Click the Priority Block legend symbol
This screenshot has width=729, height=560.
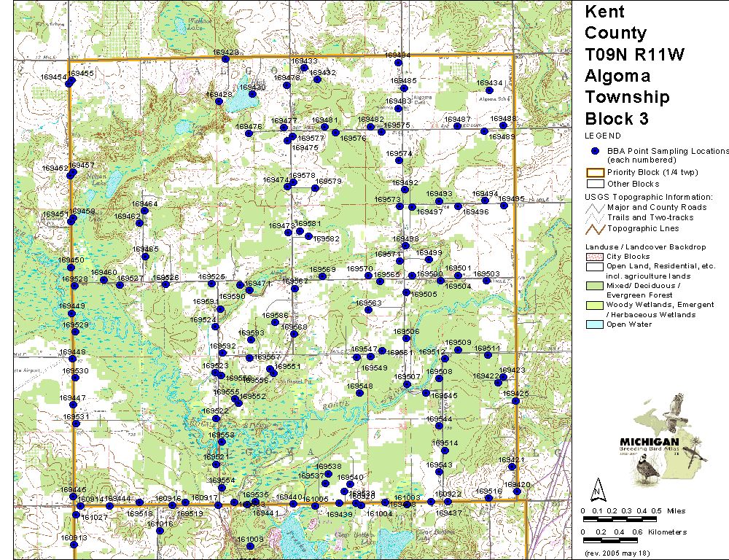pos(595,173)
